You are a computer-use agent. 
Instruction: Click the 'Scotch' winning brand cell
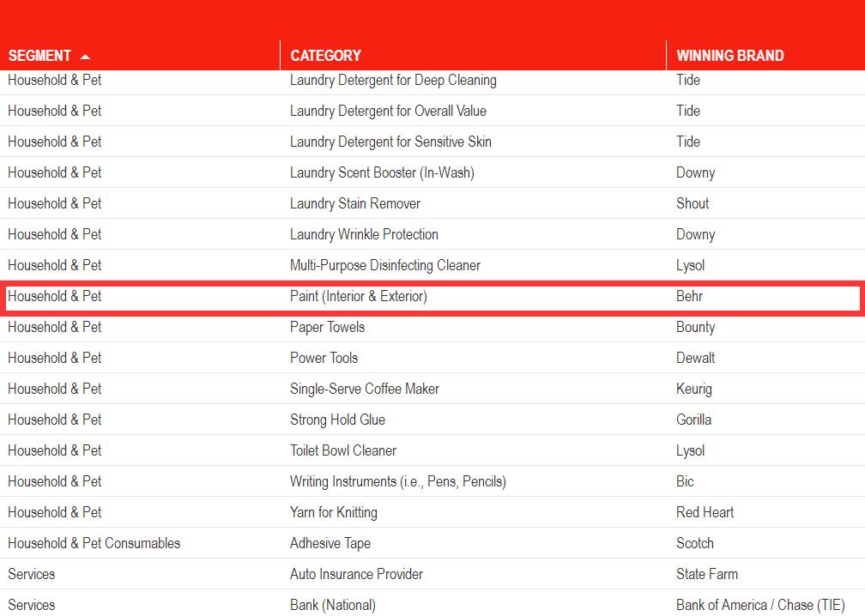tap(695, 543)
